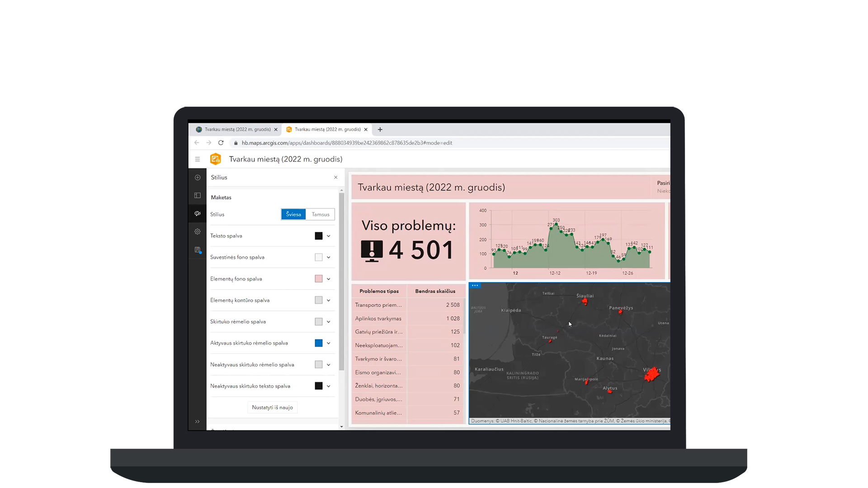This screenshot has width=868, height=488.
Task: Switch to the first Tvarkau miestą browser tab
Action: tap(237, 130)
